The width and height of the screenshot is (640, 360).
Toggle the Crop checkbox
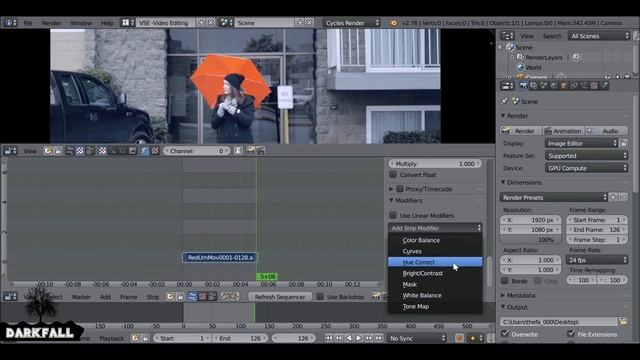(x=538, y=281)
